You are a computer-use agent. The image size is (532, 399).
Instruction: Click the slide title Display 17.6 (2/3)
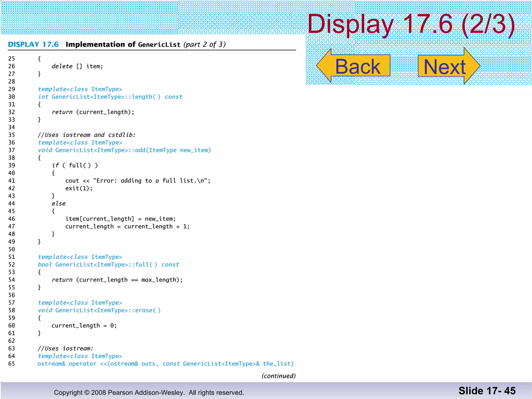coord(411,24)
